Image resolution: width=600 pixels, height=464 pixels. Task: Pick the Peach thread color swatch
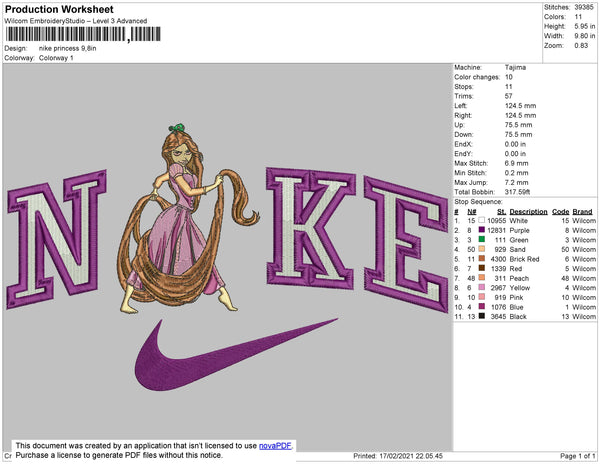pos(481,278)
